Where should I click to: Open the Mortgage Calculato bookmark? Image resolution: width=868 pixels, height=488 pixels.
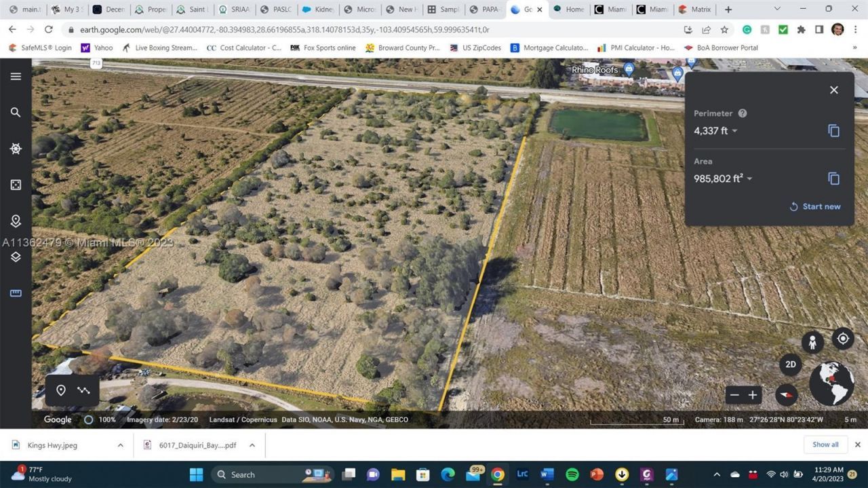click(x=551, y=48)
